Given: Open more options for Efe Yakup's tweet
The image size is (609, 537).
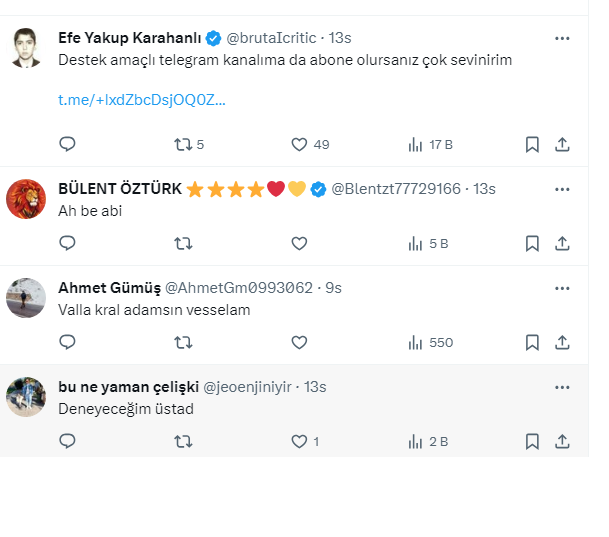Looking at the screenshot, I should pos(562,38).
